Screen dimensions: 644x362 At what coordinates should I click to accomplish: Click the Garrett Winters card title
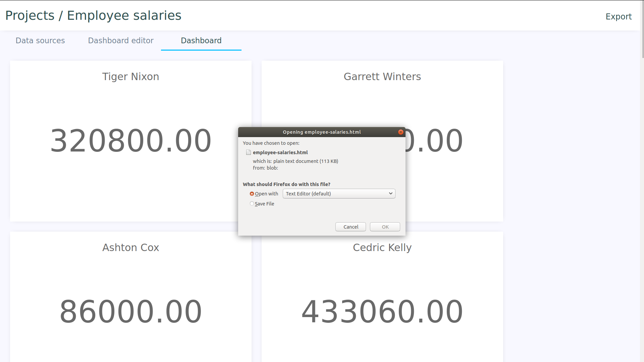382,76
